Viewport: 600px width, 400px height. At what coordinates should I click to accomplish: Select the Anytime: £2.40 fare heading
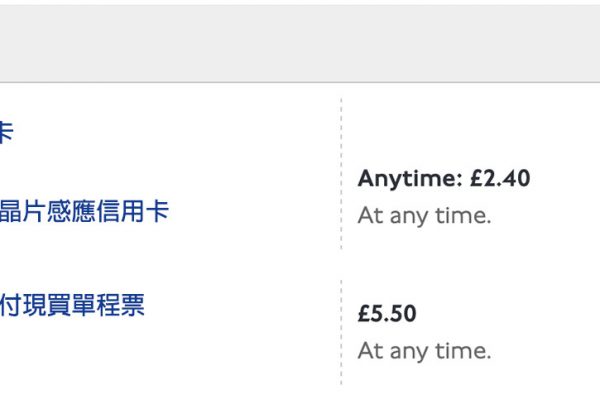pos(444,179)
